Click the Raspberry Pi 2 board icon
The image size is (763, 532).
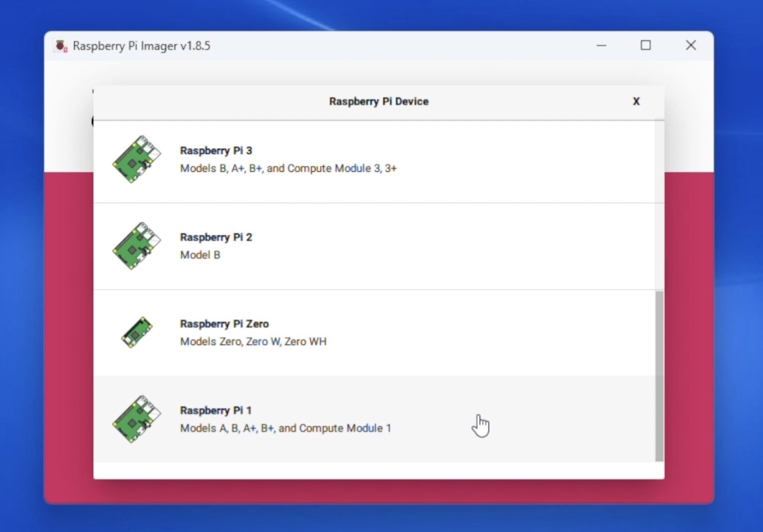tap(138, 245)
